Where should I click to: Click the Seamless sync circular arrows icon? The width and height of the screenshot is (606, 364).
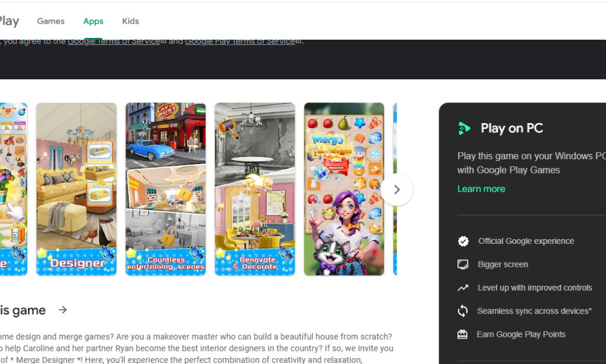pos(463,311)
